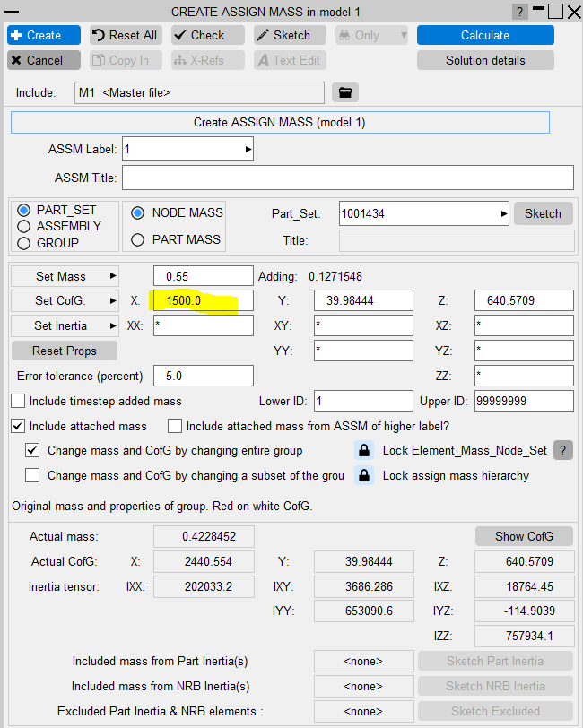Screen dimensions: 583x728
Task: Click the padlock icon for Lock assign mass hierarchy
Action: coord(364,475)
